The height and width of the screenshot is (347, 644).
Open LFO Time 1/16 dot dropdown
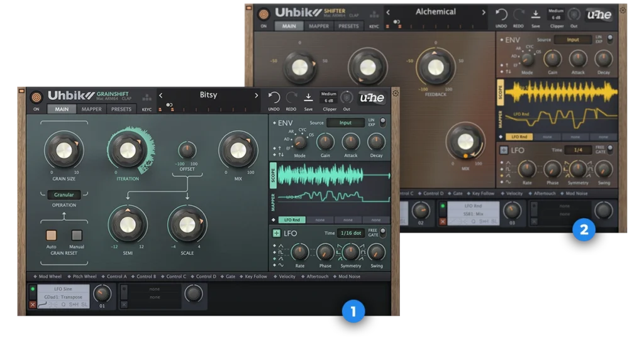pyautogui.click(x=350, y=233)
